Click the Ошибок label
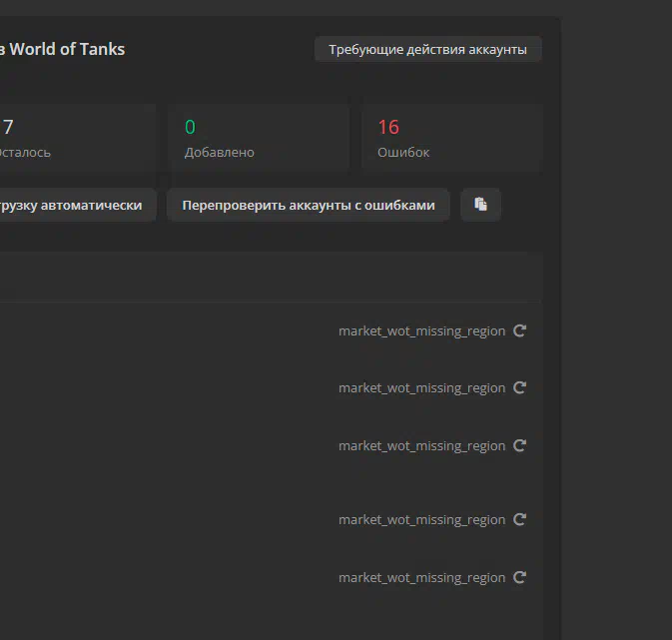 point(403,152)
